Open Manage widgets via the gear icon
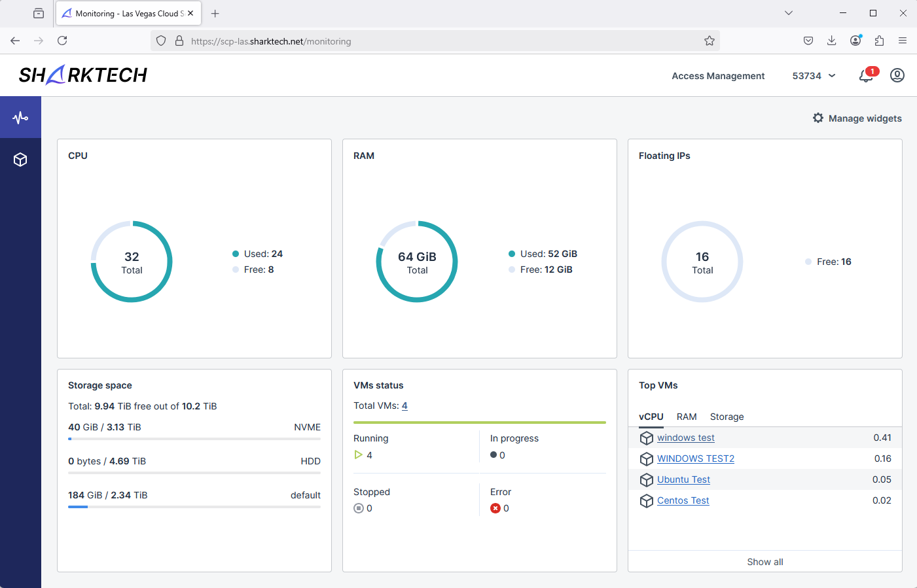Viewport: 917px width, 588px height. pyautogui.click(x=818, y=118)
